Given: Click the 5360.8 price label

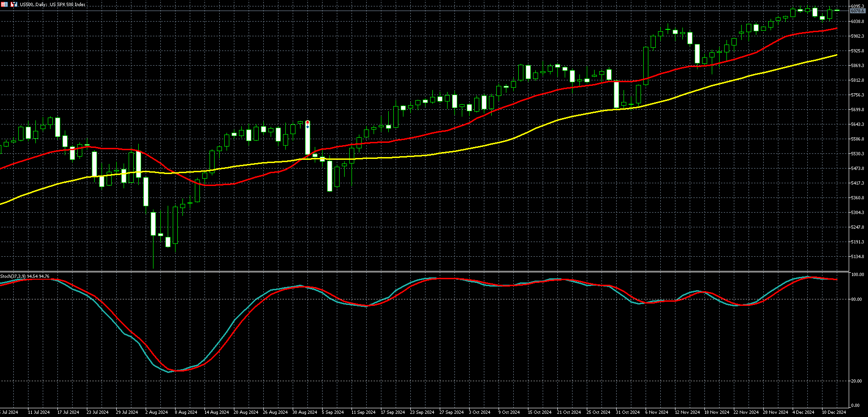Looking at the screenshot, I should tap(857, 198).
